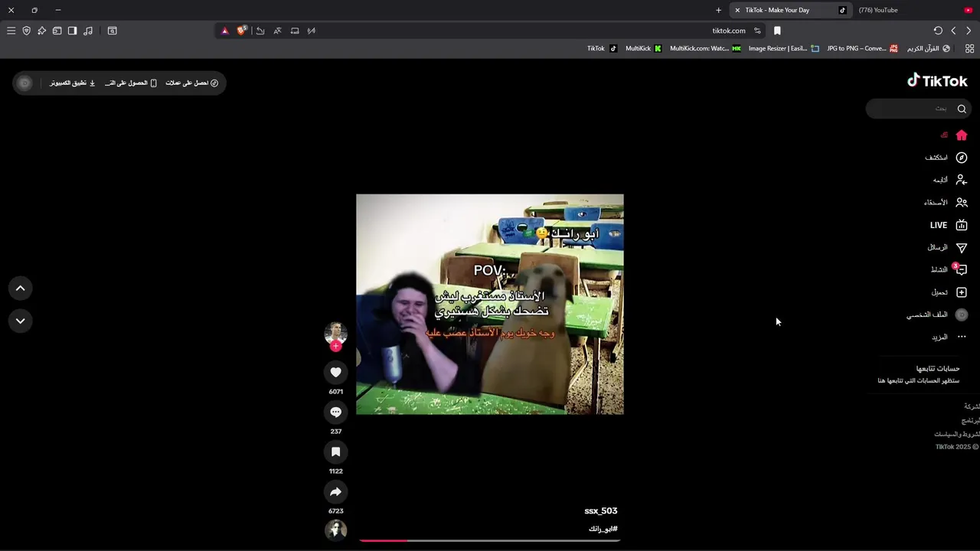Screen dimensions: 980x551
Task: Open the ssx_503 username
Action: pos(600,510)
